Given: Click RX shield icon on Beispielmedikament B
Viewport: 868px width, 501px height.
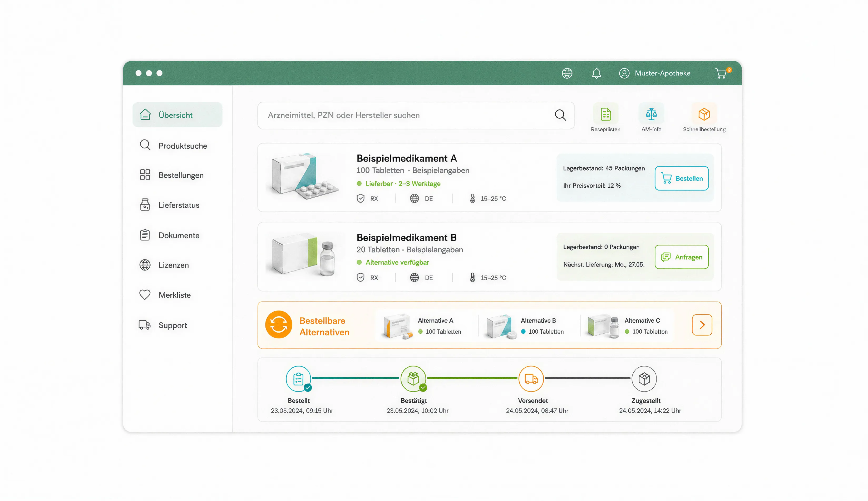Looking at the screenshot, I should click(x=360, y=278).
